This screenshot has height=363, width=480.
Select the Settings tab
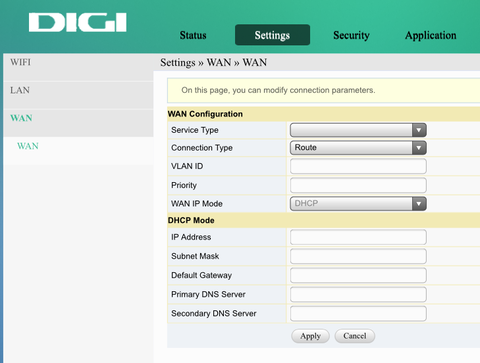click(x=272, y=35)
